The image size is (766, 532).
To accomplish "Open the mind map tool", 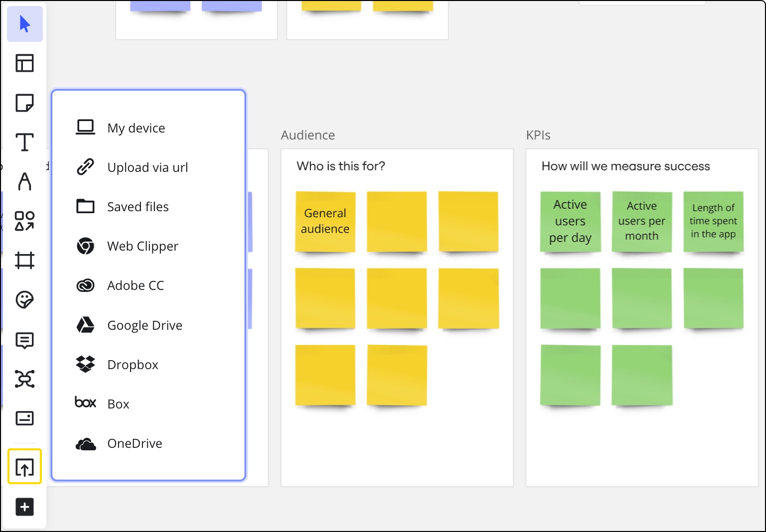I will pos(24,379).
